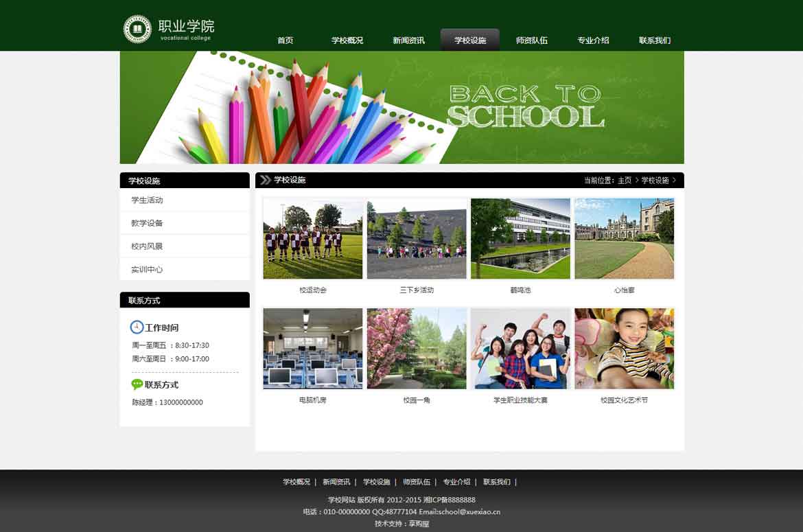The width and height of the screenshot is (803, 532).
Task: Click 学校设施 in the breadcrumb trail
Action: click(655, 181)
